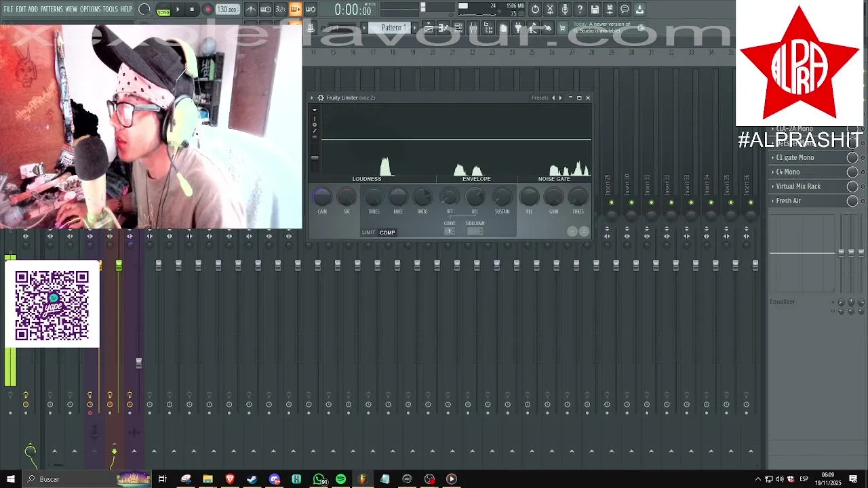Click the microphone one-click recording icon
This screenshot has height=488, width=868.
point(565,9)
